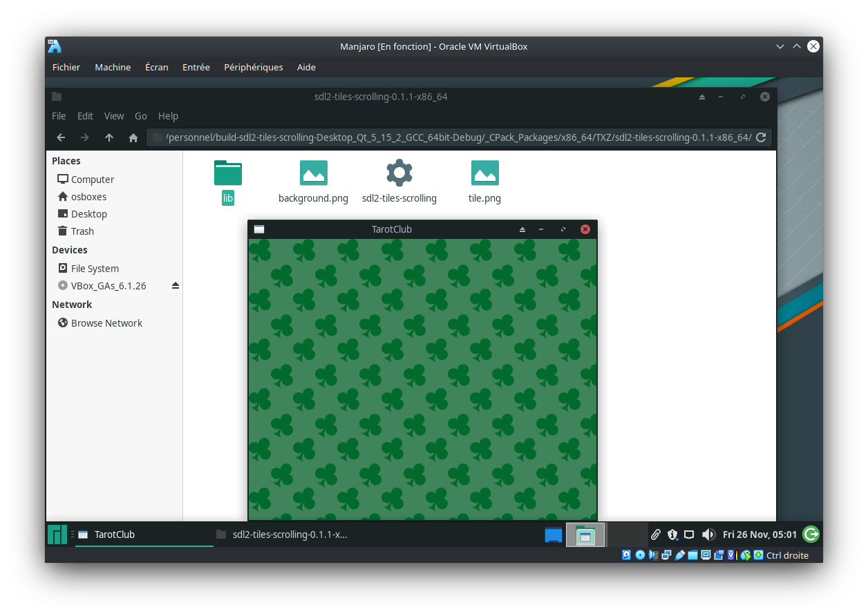
Task: Reload the folder with the refresh icon
Action: (x=761, y=137)
